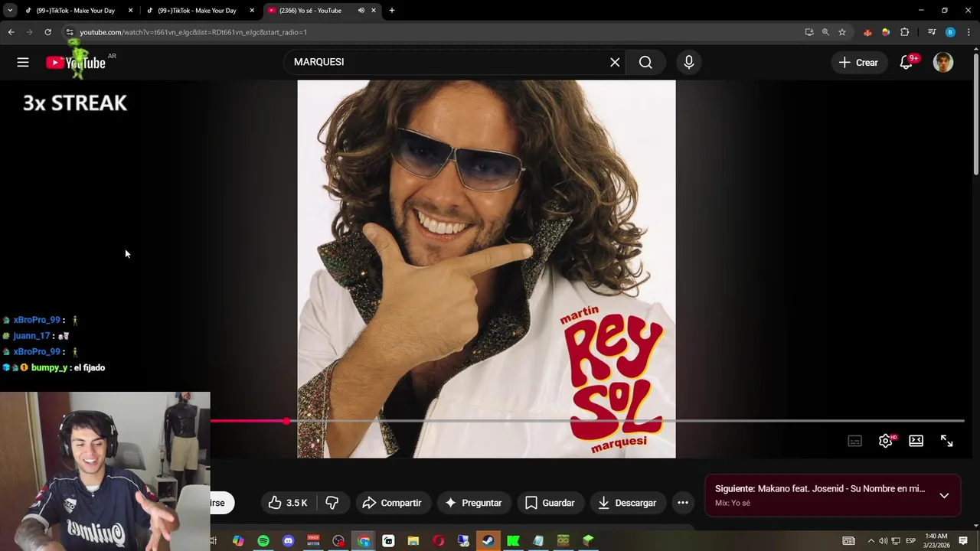Open the MetaMask fox extension
This screenshot has width=980, height=551.
click(x=867, y=32)
